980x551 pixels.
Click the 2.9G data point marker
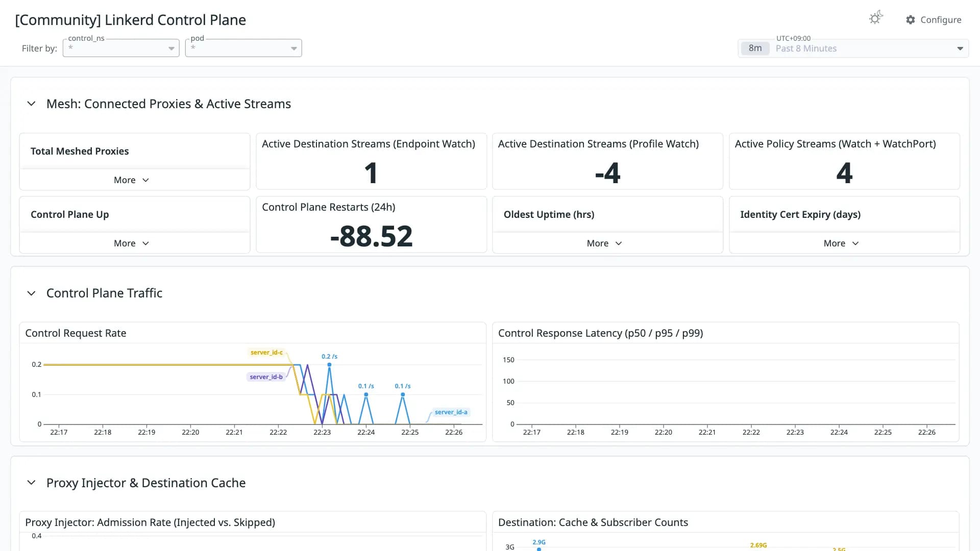tap(539, 549)
